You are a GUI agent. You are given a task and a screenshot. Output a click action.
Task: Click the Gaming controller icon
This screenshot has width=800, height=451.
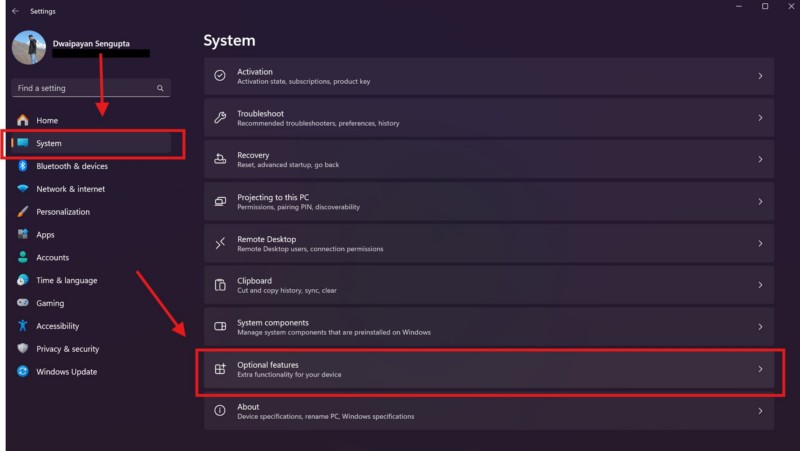(x=22, y=303)
